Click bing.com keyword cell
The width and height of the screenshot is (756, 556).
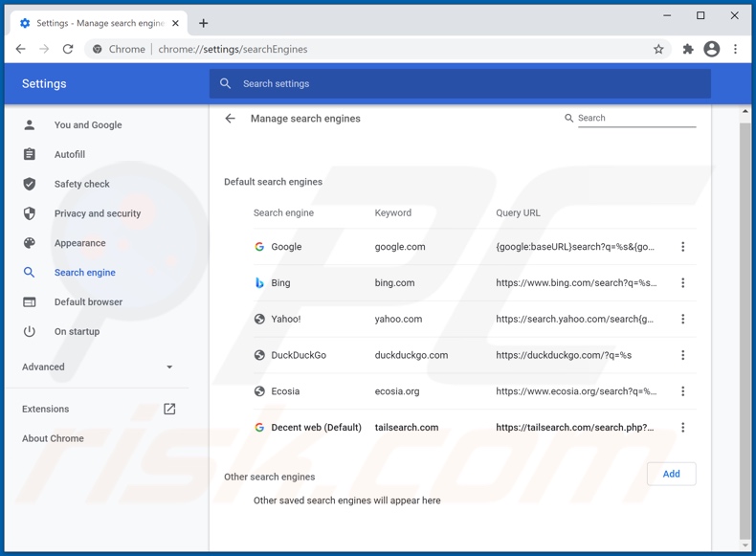[394, 282]
